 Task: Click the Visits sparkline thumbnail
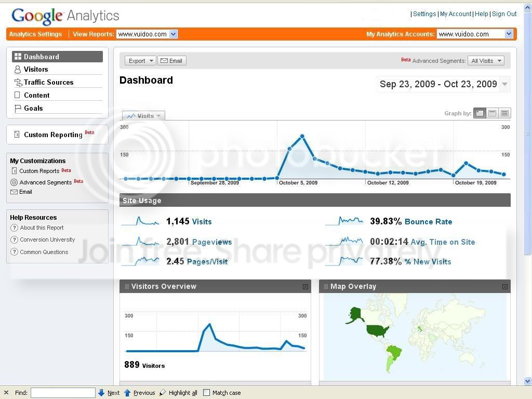140,221
